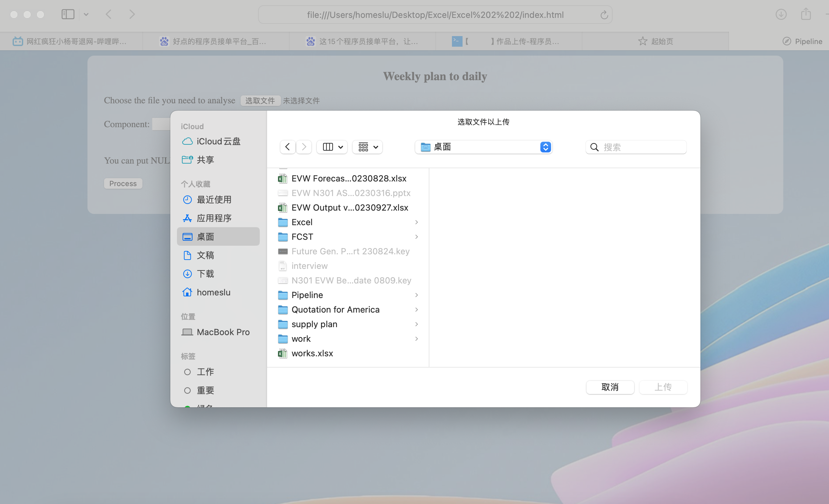Select the 工作 tag in sidebar
Viewport: 829px width, 504px height.
pos(218,372)
